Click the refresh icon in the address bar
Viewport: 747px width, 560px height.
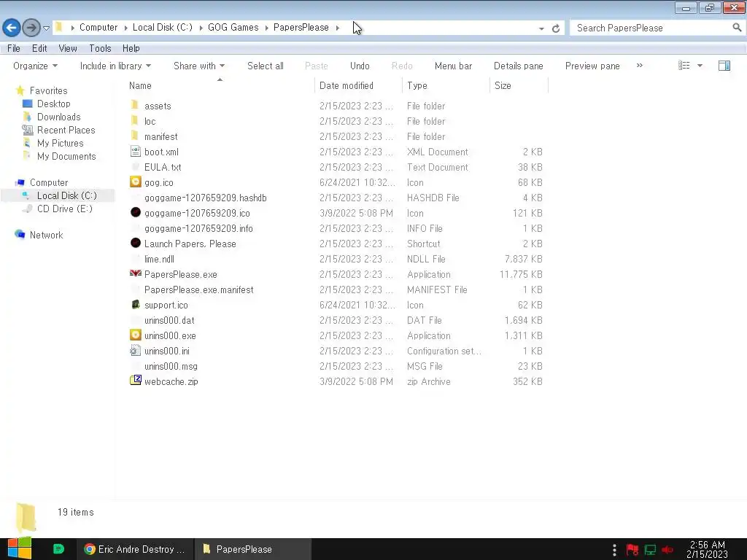pos(555,28)
